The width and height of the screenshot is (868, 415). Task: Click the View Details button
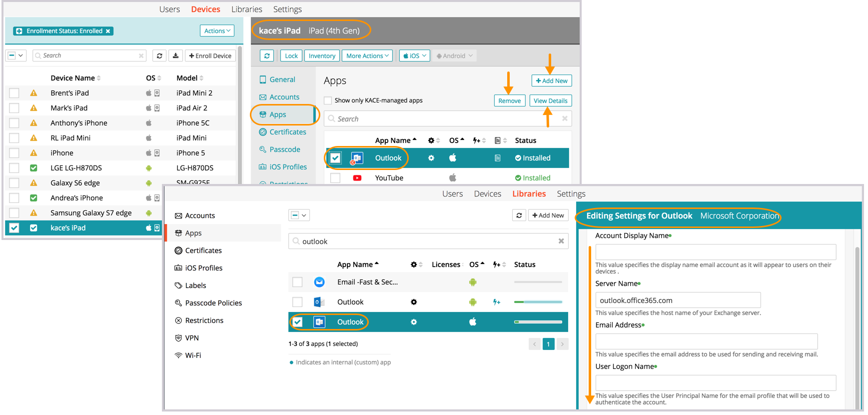click(550, 100)
